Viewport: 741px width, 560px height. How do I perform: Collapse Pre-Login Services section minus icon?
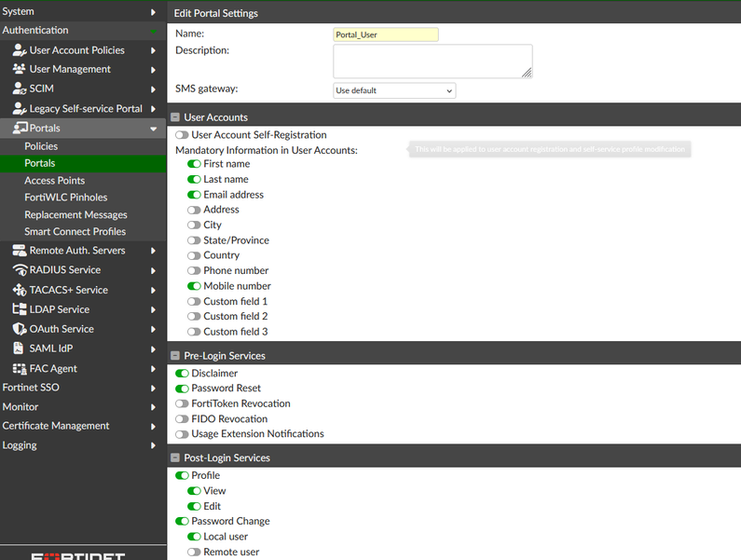tap(175, 355)
